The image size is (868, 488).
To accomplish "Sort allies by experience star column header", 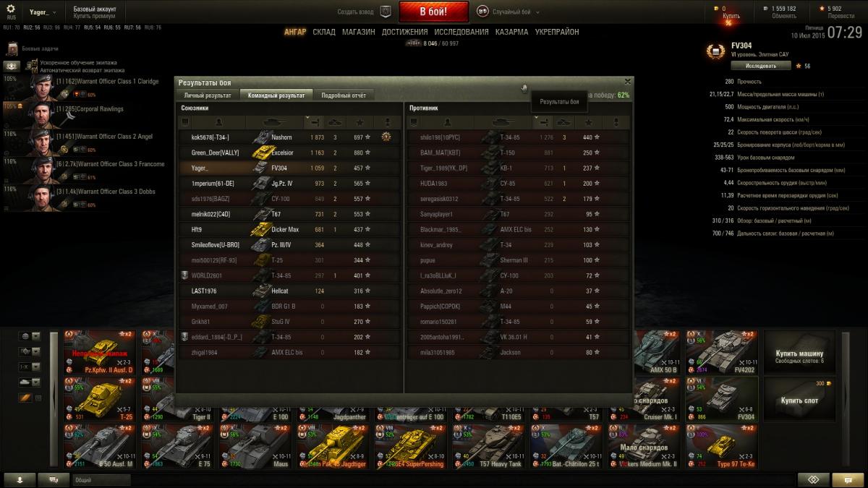I will coord(359,121).
